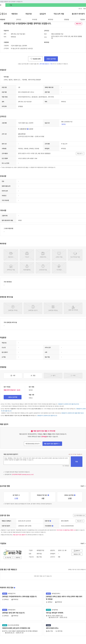Click info icon beside 취업알선기관 알선

pyautogui.click(x=48, y=495)
